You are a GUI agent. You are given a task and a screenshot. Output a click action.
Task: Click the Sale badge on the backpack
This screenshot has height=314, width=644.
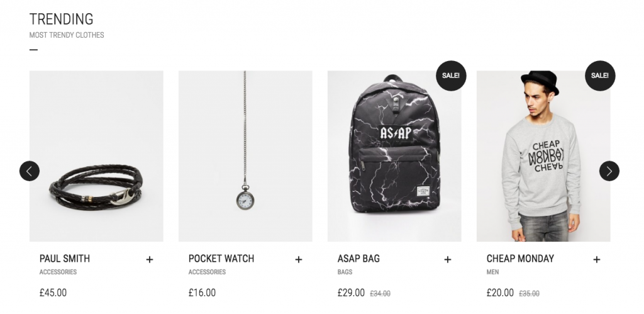point(451,76)
